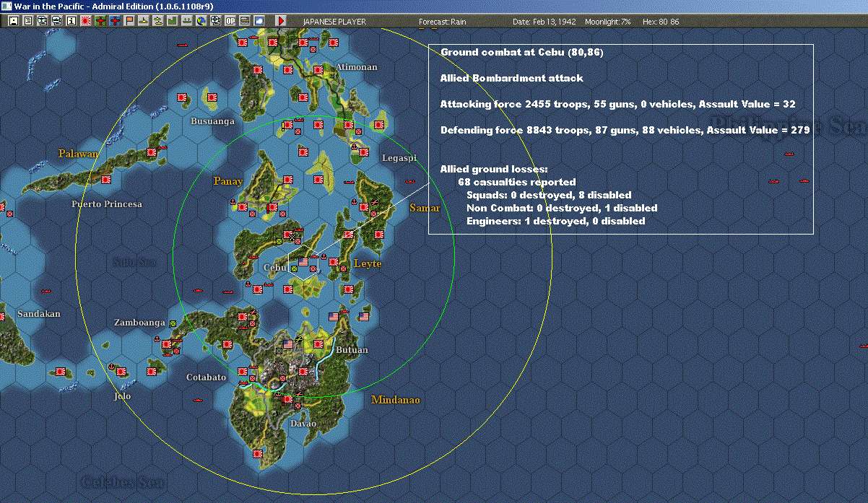Viewport: 868px width, 503px height.
Task: Select the Panay base with red exclamation mark
Action: click(272, 208)
